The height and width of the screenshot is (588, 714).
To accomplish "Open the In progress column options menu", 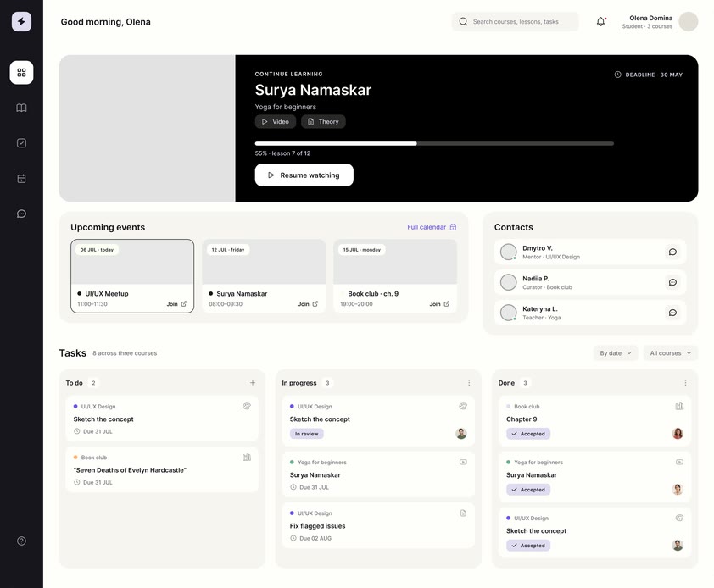I will click(469, 383).
